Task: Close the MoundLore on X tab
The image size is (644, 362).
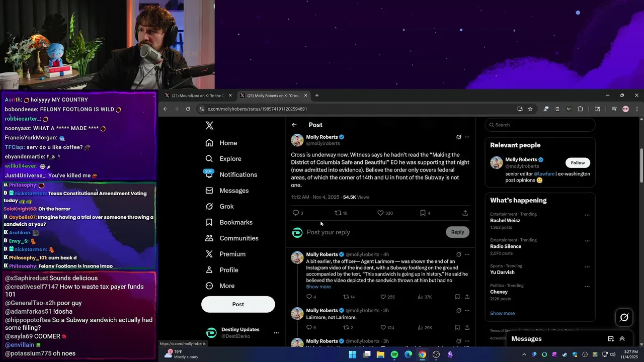Action: tap(230, 96)
